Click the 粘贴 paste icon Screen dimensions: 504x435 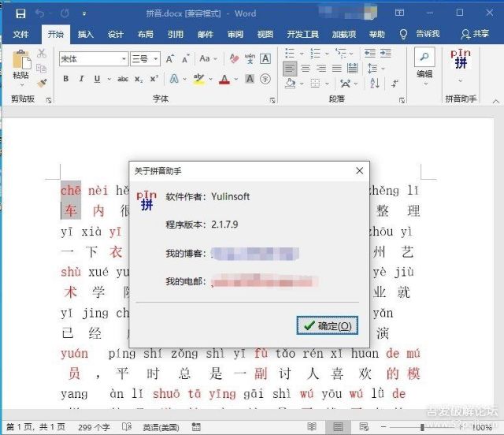coord(21,60)
